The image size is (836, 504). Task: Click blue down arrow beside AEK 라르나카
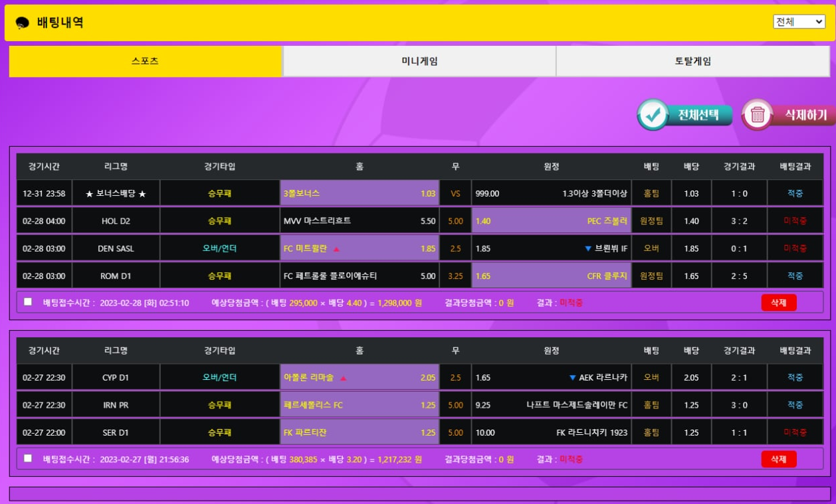pyautogui.click(x=572, y=378)
